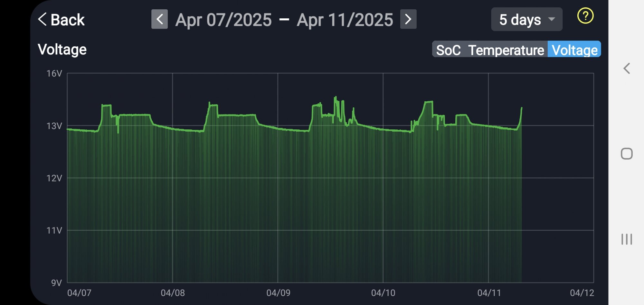Click the 12V y-axis label

point(54,178)
